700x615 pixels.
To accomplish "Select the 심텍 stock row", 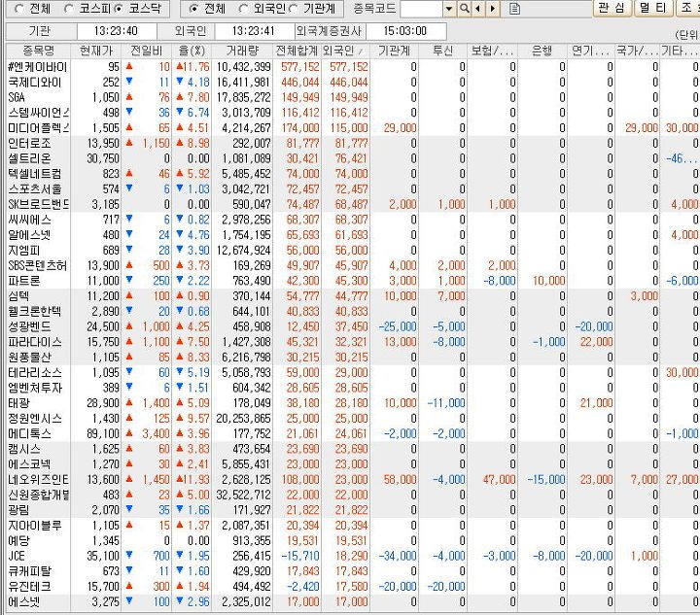I will [353, 296].
